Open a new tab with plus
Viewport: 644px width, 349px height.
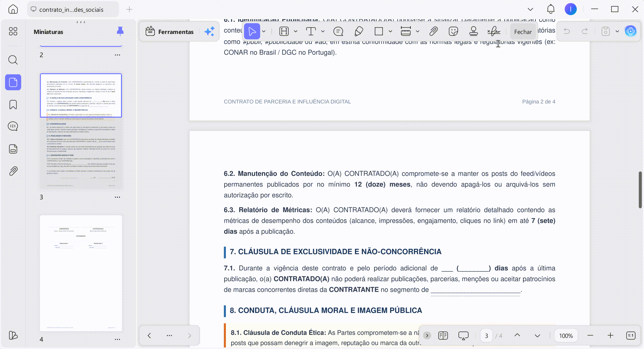pyautogui.click(x=129, y=9)
